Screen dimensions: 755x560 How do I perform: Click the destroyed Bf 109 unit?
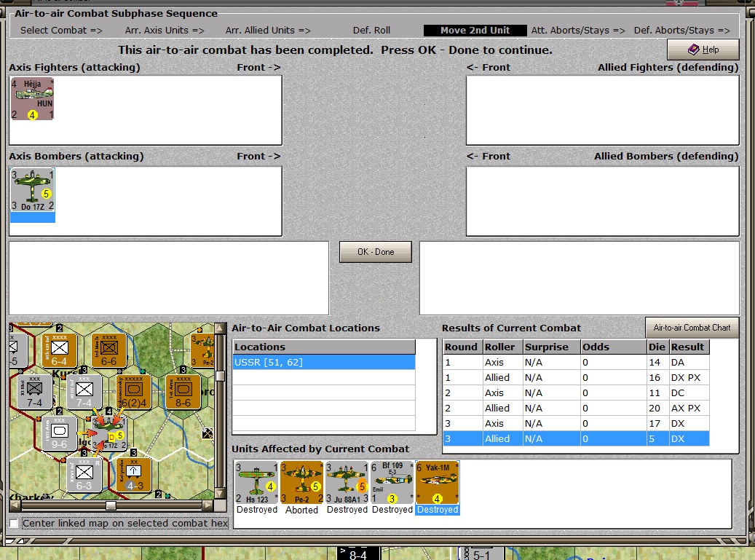[x=392, y=483]
